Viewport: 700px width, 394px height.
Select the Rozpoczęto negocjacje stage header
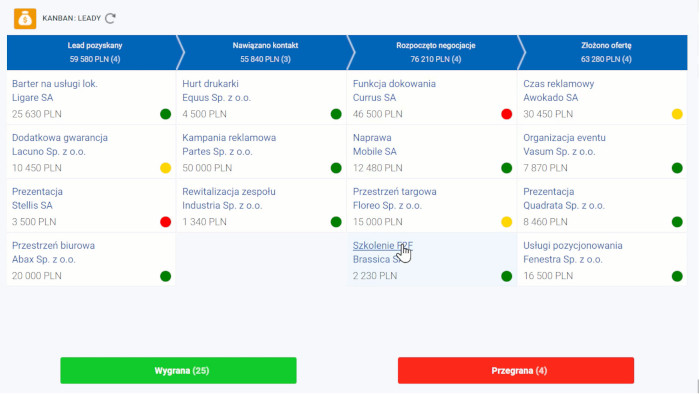point(436,53)
